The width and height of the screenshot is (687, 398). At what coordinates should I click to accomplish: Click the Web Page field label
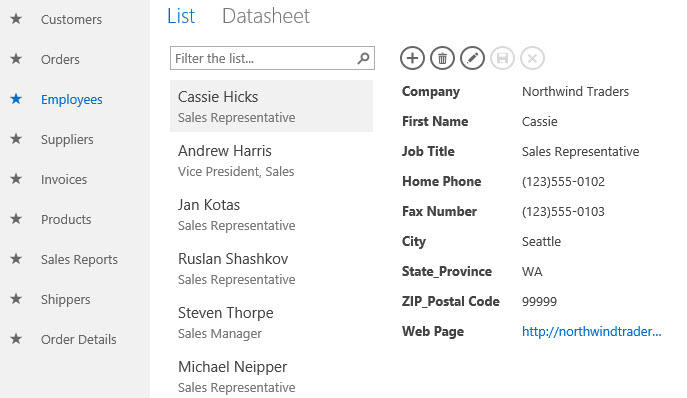433,332
